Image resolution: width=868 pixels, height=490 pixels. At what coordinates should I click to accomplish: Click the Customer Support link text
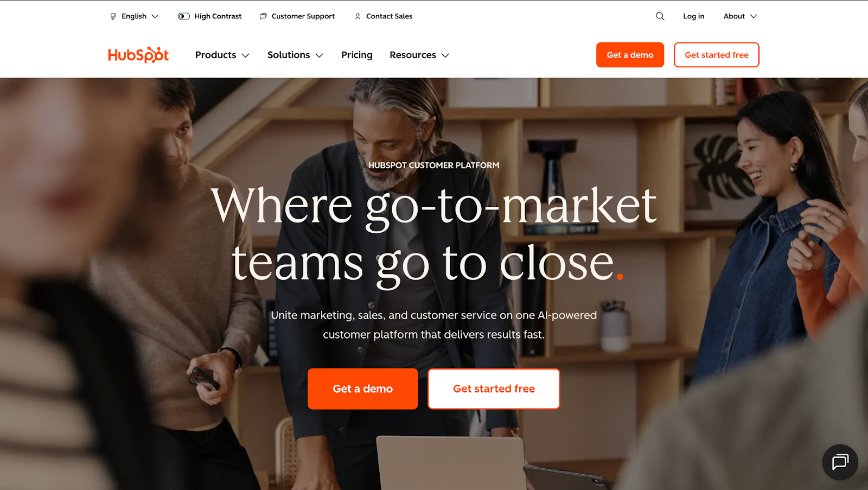303,16
